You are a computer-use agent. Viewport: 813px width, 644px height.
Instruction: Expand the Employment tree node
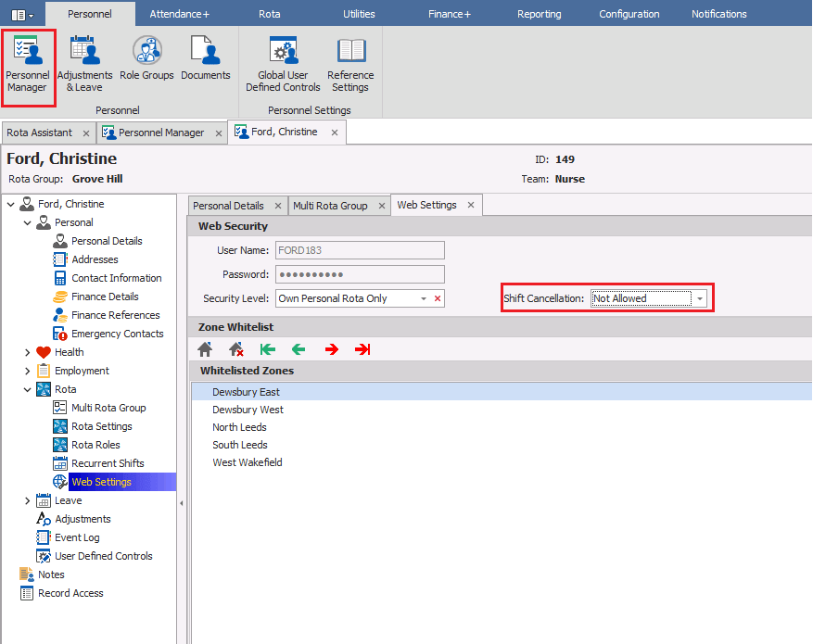click(28, 371)
